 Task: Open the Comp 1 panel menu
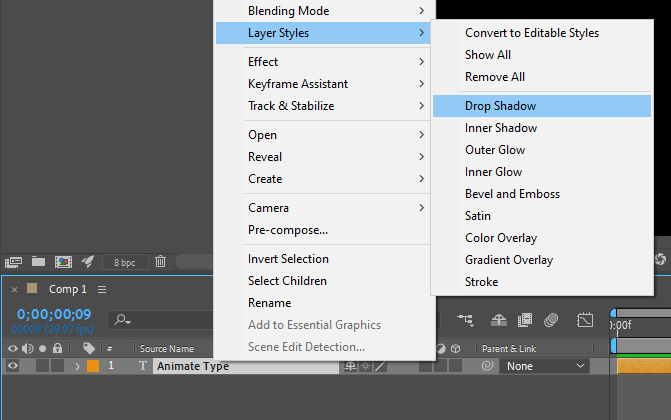(102, 290)
